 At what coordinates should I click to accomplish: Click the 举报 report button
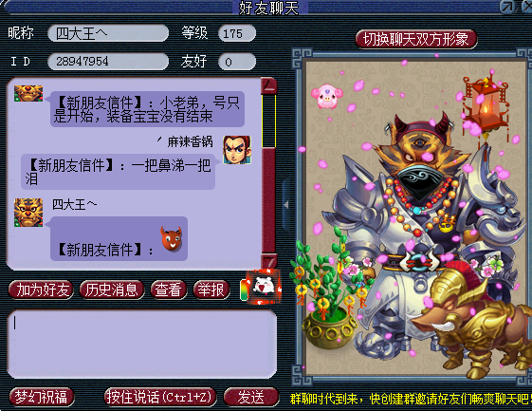pyautogui.click(x=211, y=290)
